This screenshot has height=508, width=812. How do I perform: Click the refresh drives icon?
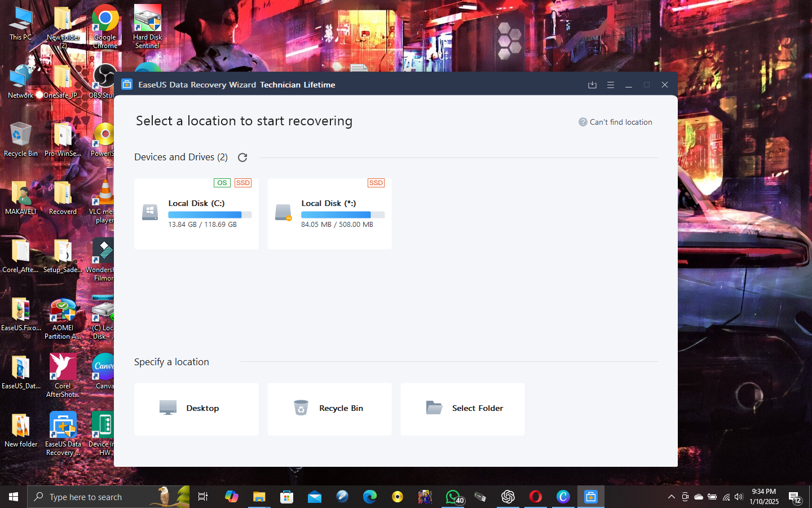(242, 157)
